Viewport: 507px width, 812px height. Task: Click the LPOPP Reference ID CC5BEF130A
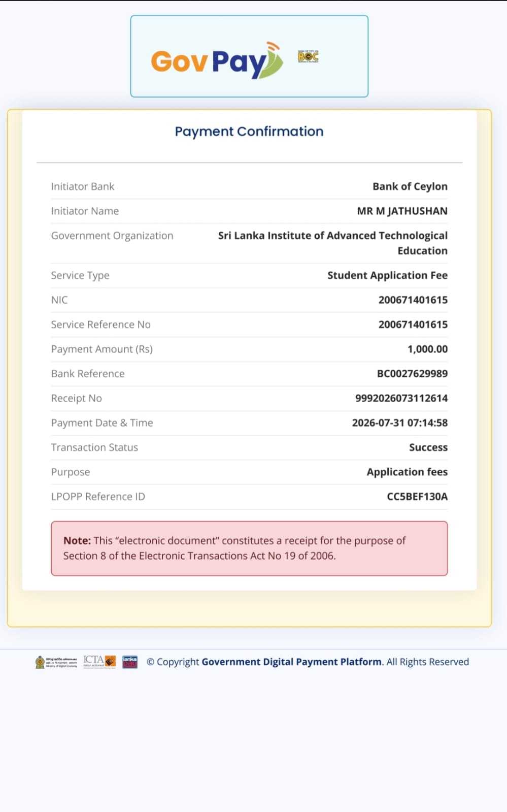tap(417, 497)
